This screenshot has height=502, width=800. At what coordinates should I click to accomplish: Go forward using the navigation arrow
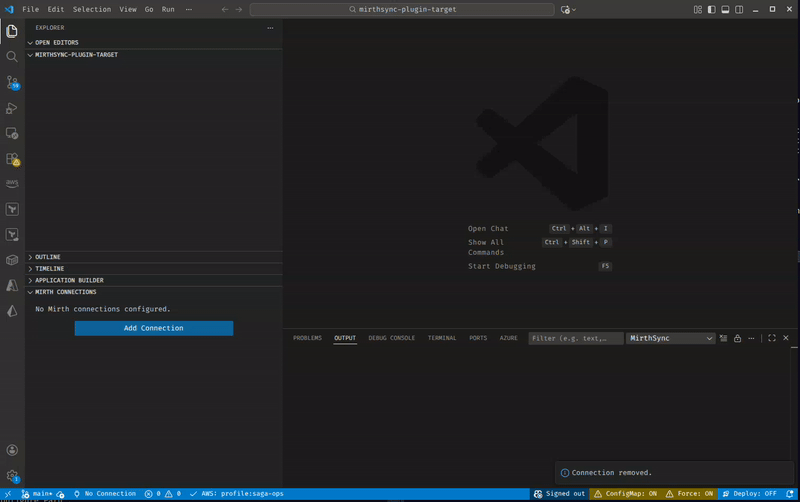tap(239, 9)
